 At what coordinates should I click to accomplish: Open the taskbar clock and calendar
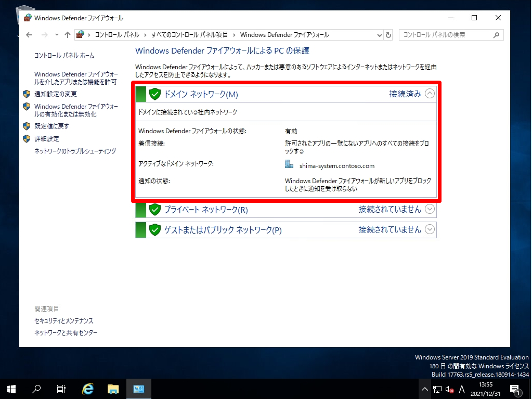[x=485, y=389]
